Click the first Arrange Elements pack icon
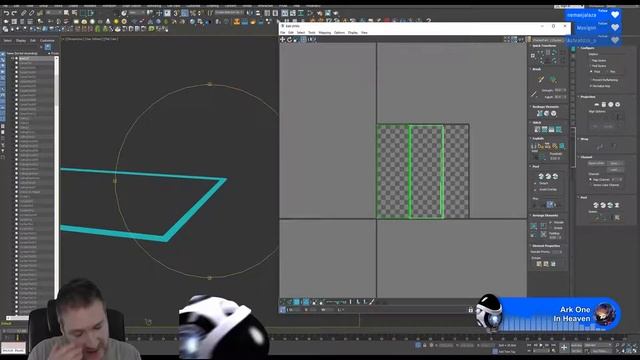Image resolution: width=640 pixels, height=360 pixels. 533,225
